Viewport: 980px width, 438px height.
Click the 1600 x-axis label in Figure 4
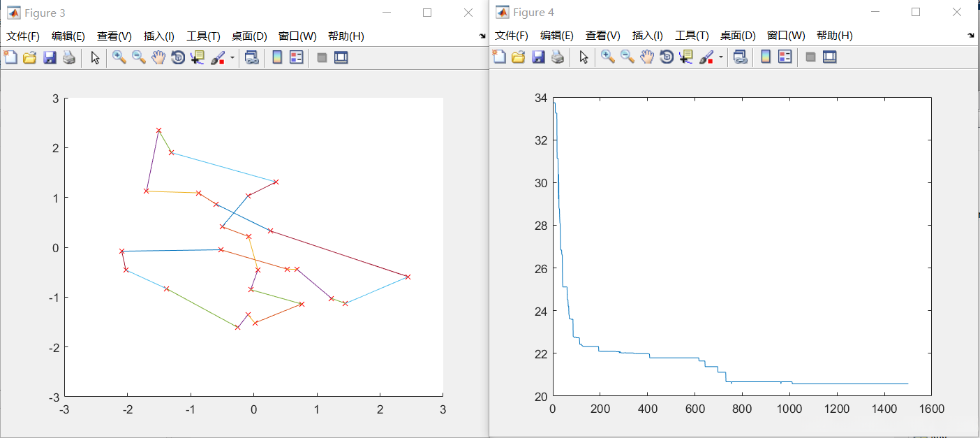click(932, 409)
